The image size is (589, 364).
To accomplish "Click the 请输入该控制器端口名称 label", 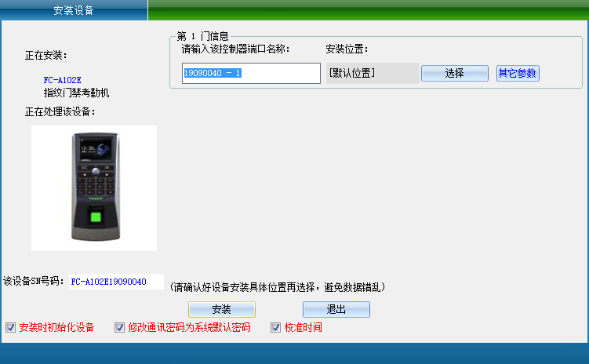I will point(235,49).
